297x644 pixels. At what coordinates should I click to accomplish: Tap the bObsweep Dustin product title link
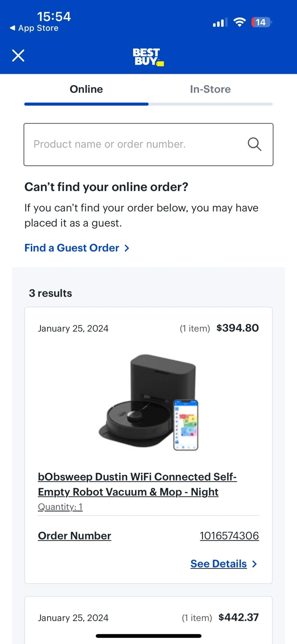(137, 484)
